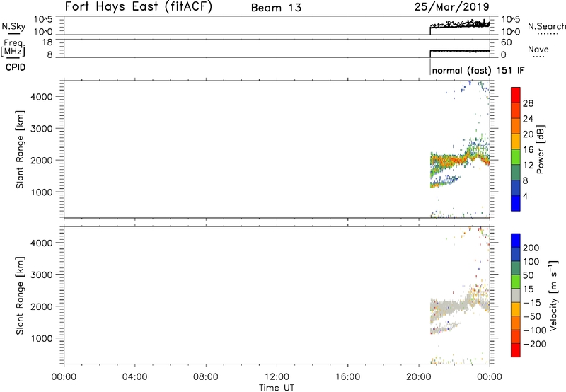Click the '12:00' time axis tick label
The height and width of the screenshot is (392, 566).
coord(277,377)
